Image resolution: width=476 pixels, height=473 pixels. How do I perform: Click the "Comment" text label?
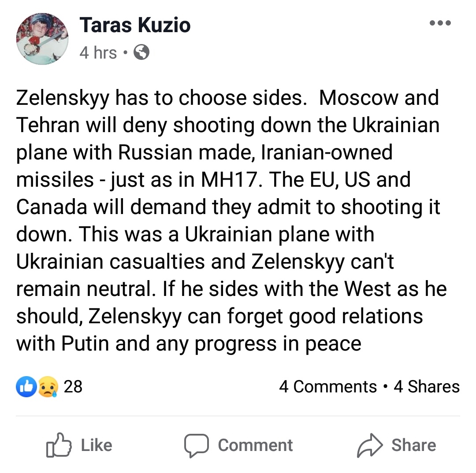(255, 445)
